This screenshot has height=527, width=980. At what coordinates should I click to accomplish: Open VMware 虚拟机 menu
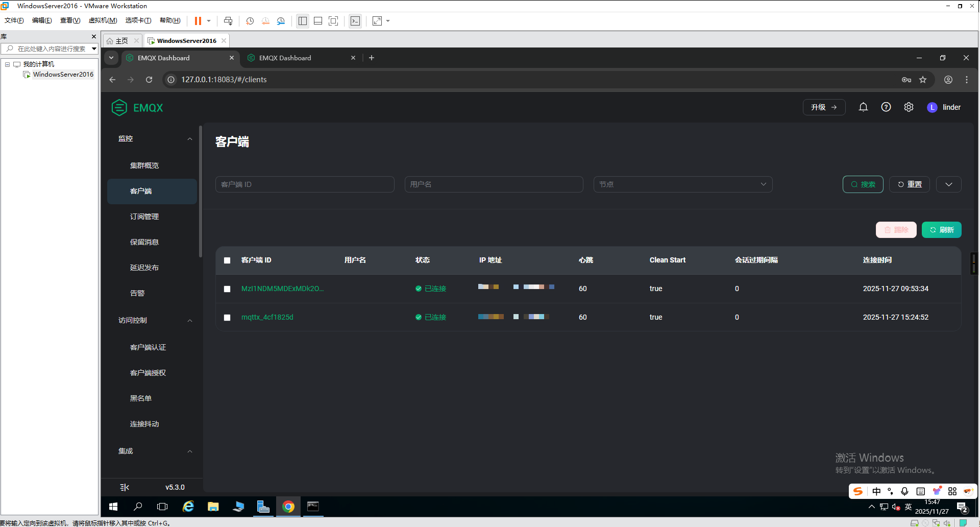pos(103,20)
